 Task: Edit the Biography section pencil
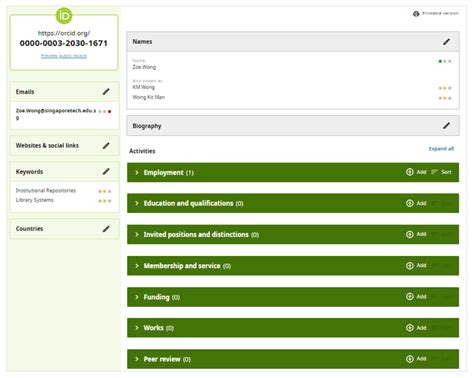click(x=446, y=126)
